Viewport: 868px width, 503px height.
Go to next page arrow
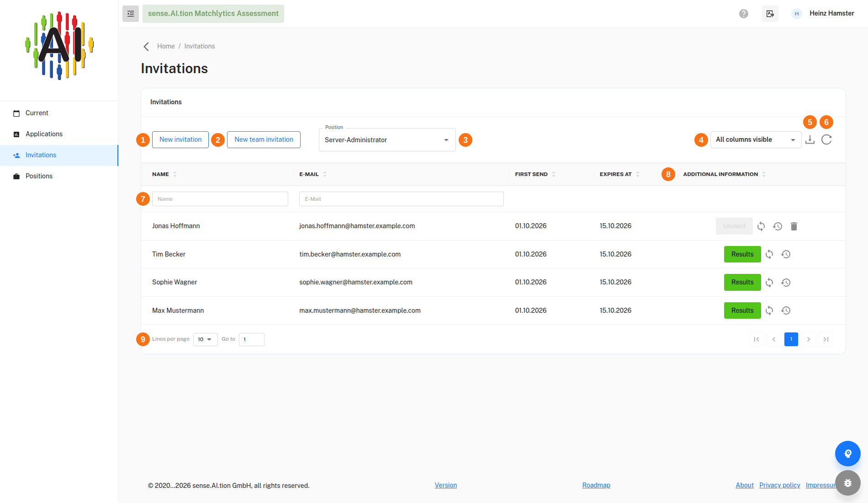[809, 339]
